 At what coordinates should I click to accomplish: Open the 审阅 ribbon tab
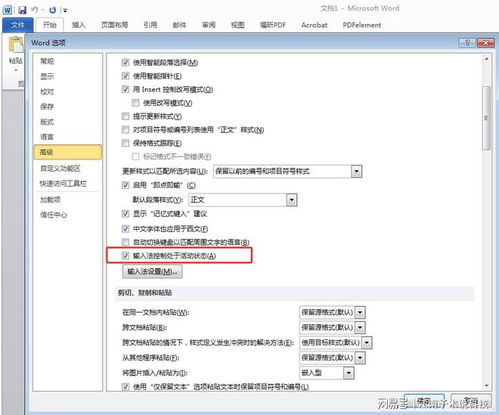[x=209, y=25]
